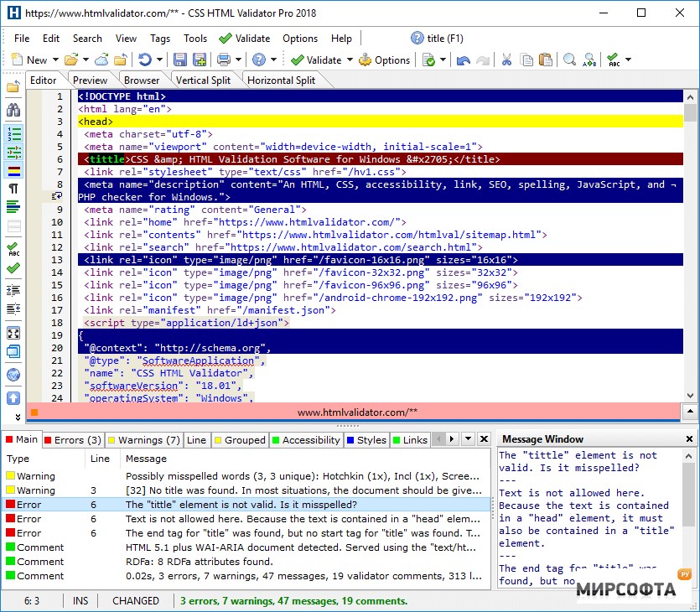This screenshot has width=700, height=612.
Task: Open the Errors (3) results tab
Action: (73, 440)
